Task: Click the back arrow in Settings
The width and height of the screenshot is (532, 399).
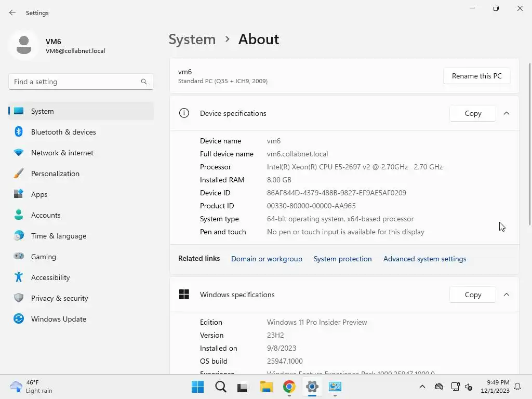Action: 12,12
